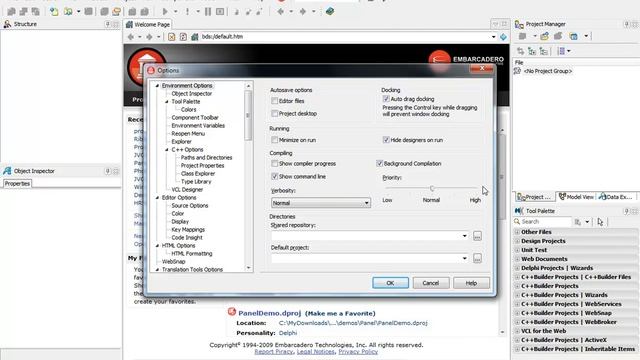Click the Tool Palette category filter icon
This screenshot has width=640, height=360.
[578, 222]
